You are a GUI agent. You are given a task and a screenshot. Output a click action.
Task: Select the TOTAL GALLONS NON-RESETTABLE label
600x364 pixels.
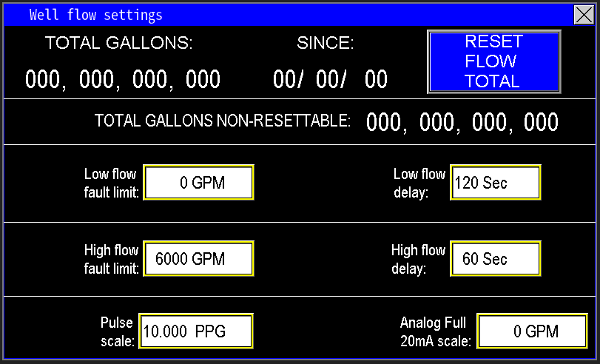[x=223, y=121]
